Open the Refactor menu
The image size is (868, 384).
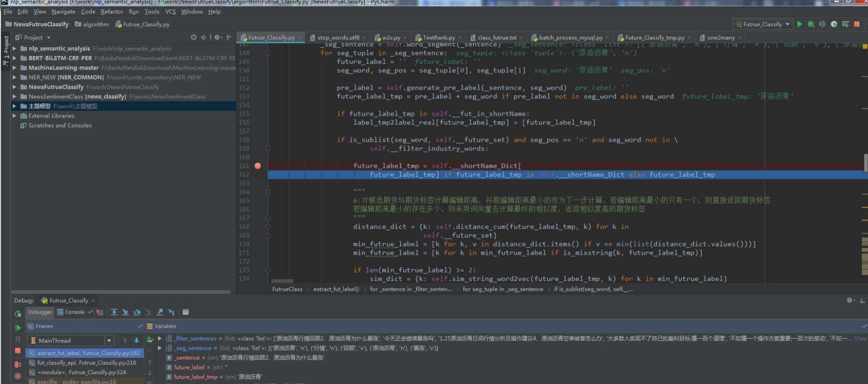pyautogui.click(x=112, y=11)
